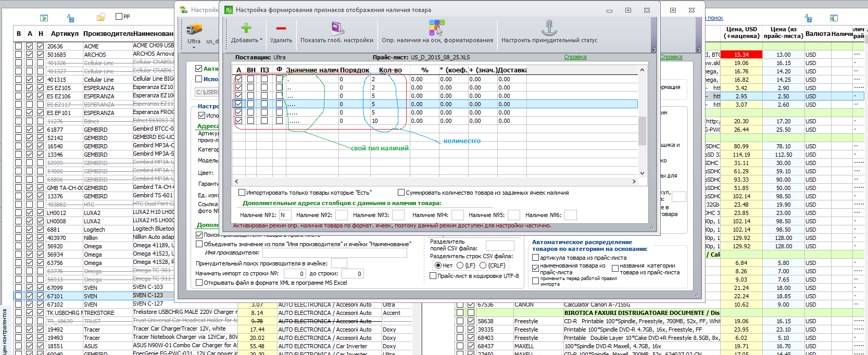Click Кол-во cell with value 10
The width and height of the screenshot is (868, 355).
click(389, 121)
